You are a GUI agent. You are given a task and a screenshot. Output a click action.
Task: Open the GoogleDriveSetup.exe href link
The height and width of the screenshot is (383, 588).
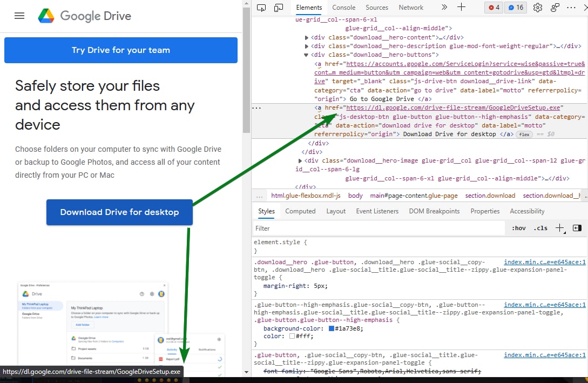453,107
